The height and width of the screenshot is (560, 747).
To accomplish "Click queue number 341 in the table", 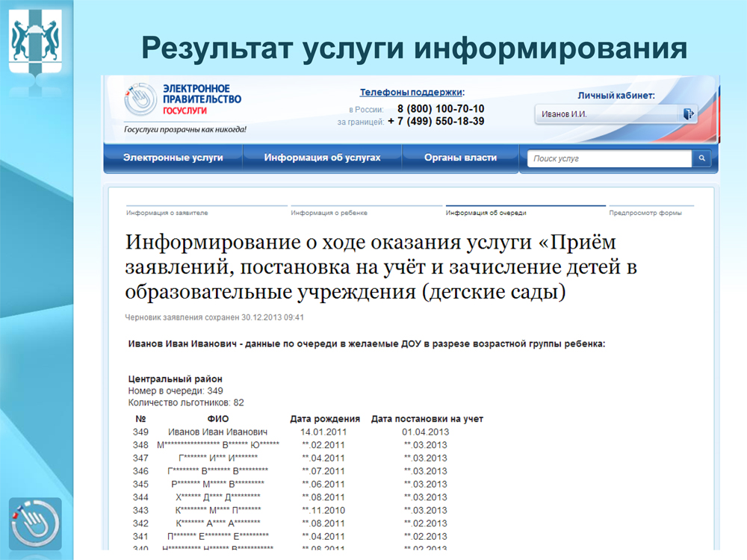I will [140, 537].
